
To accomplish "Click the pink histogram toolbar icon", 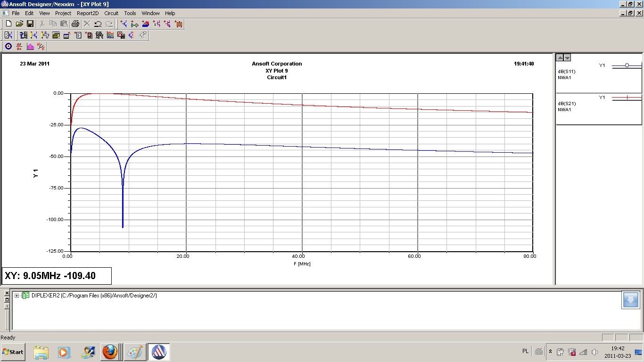I will point(30,46).
